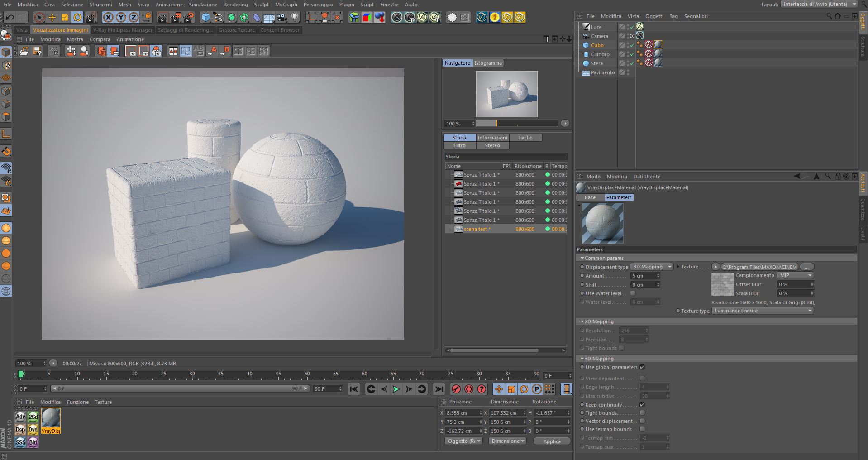Viewport: 868px width, 460px height.
Task: Click the light bulb icon in toolbar
Action: [x=295, y=18]
